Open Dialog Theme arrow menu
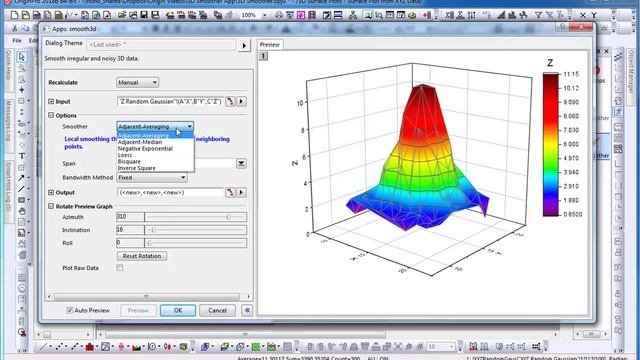 click(244, 45)
